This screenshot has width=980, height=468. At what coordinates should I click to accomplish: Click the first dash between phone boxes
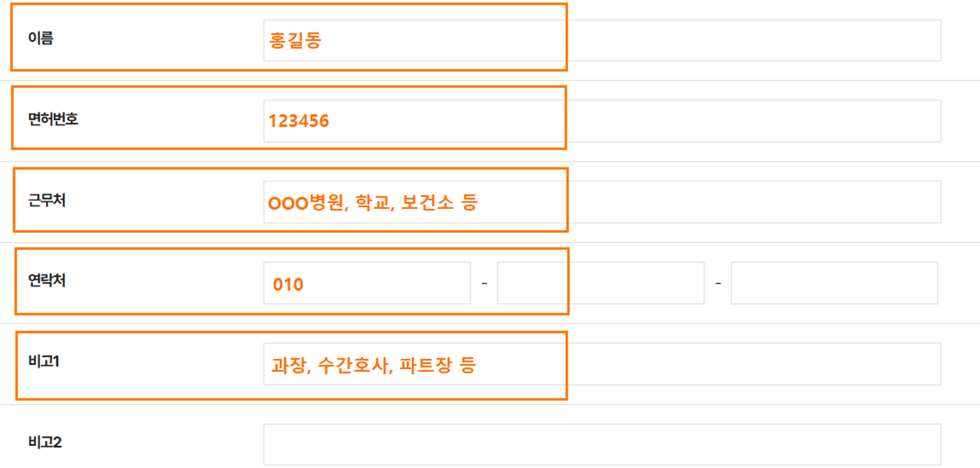click(x=484, y=283)
